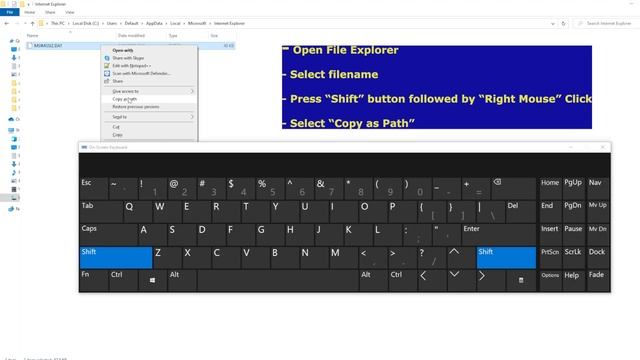
Task: Toggle the Dock key on keyboard
Action: coord(597,257)
